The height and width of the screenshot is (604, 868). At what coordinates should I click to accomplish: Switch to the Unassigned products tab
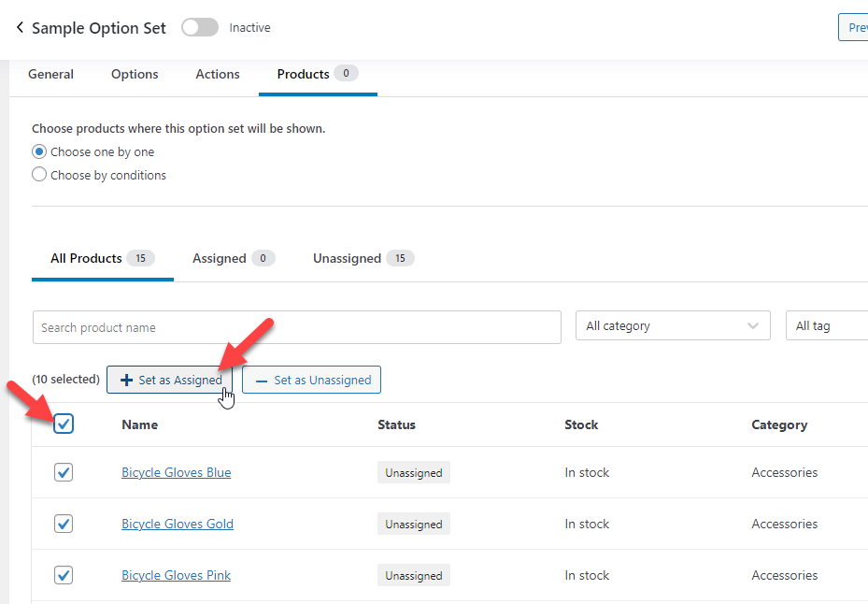click(x=363, y=258)
